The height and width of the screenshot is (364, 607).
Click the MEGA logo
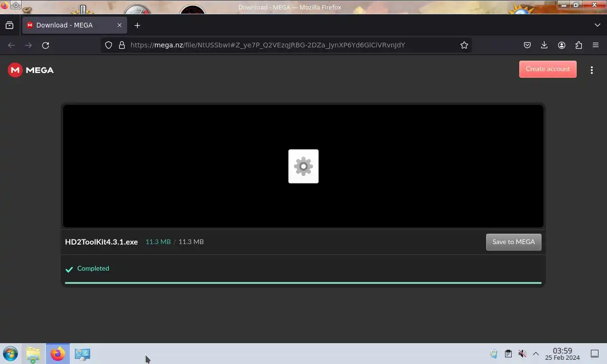tap(31, 70)
